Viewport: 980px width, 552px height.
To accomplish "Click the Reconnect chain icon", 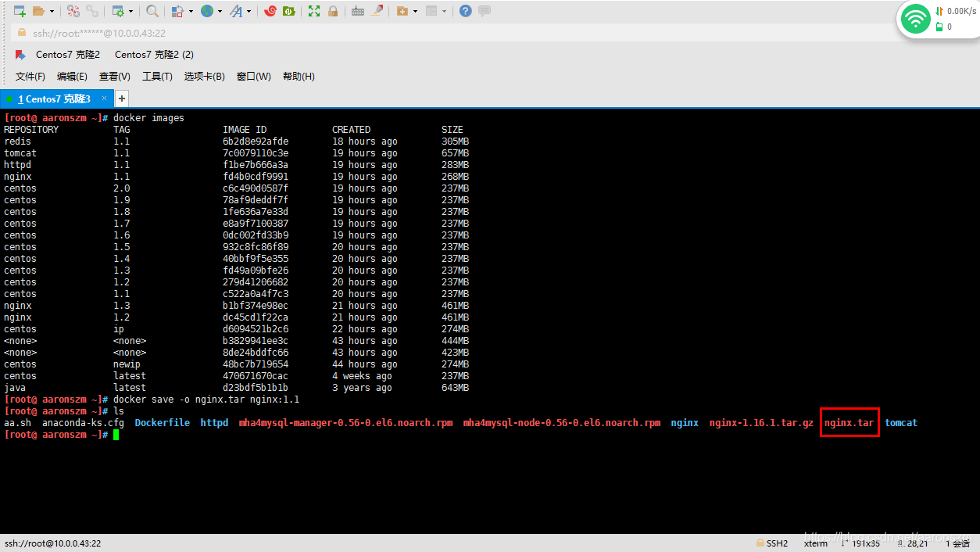I will pyautogui.click(x=92, y=11).
